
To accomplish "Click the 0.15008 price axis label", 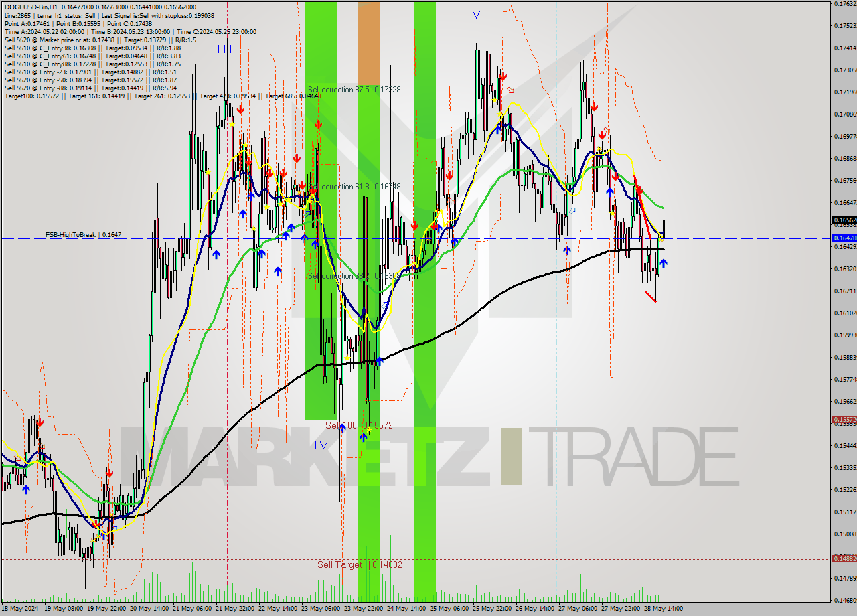I will [x=845, y=534].
